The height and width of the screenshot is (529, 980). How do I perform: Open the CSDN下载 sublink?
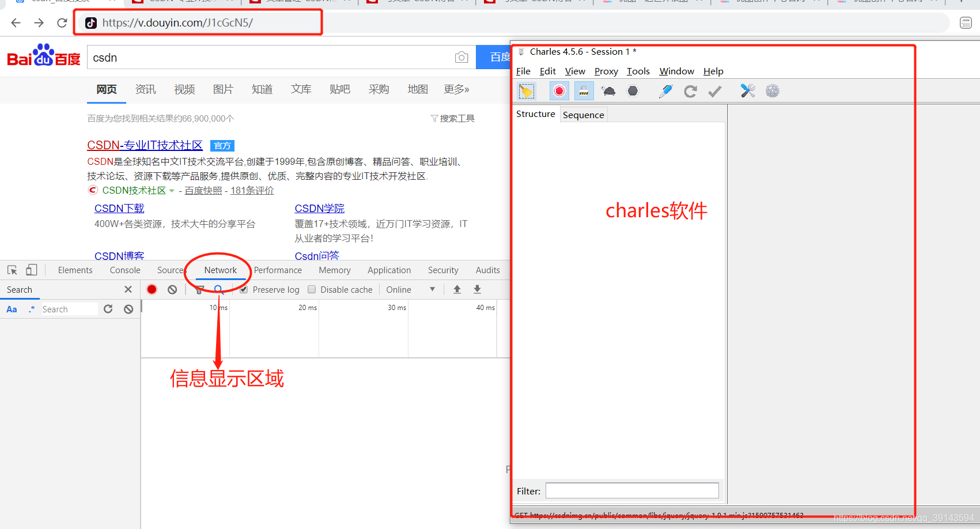click(119, 209)
